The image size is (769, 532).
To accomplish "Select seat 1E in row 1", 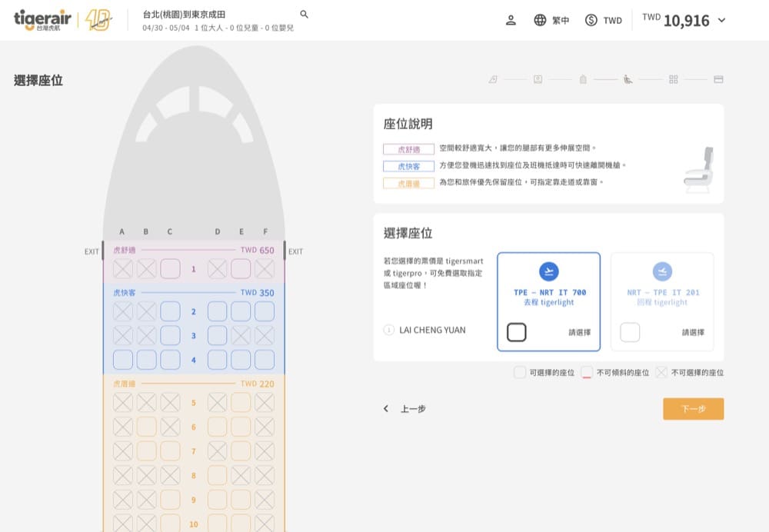I will pos(241,269).
